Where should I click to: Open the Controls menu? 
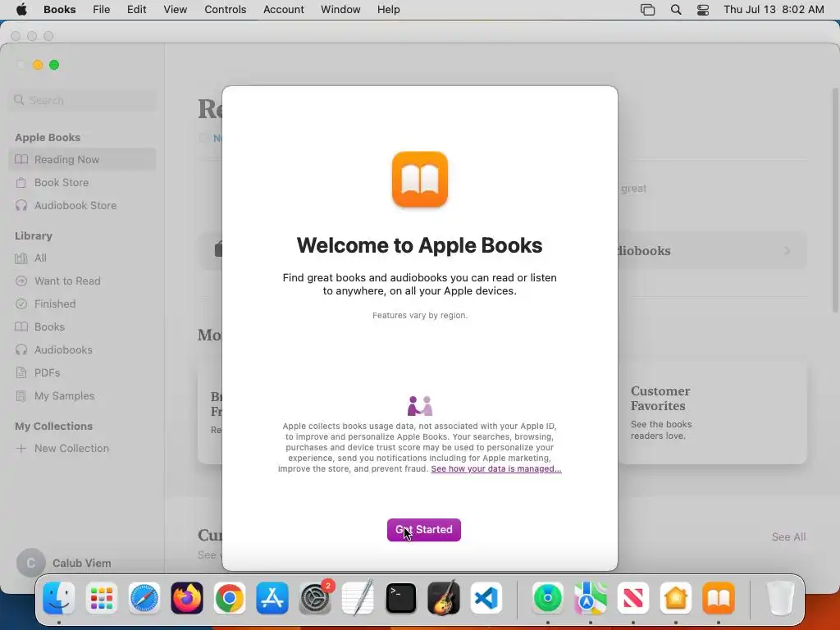click(225, 10)
